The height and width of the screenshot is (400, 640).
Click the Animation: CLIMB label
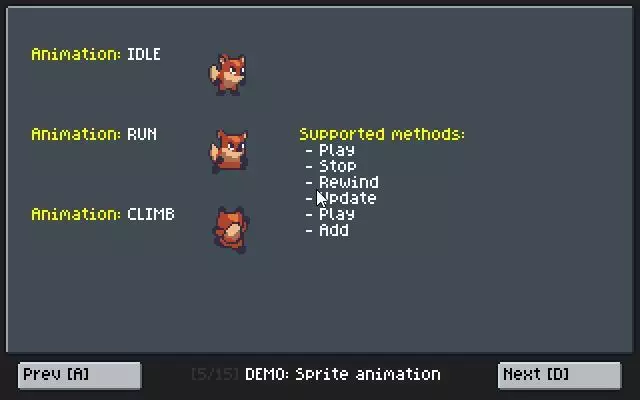point(103,214)
